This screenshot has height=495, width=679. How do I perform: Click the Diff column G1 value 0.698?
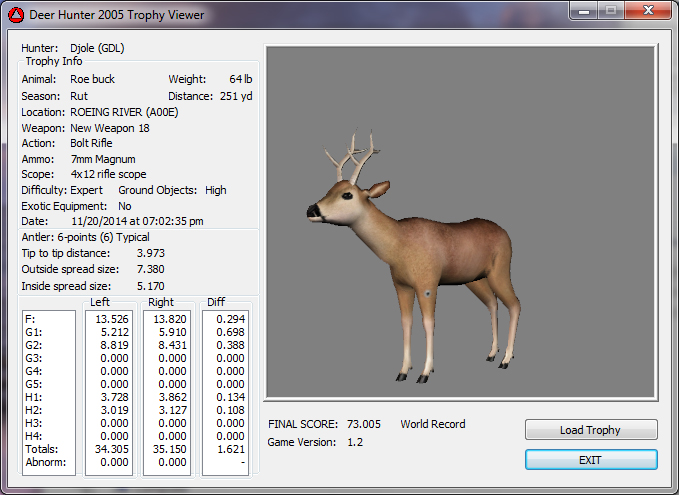tap(226, 332)
